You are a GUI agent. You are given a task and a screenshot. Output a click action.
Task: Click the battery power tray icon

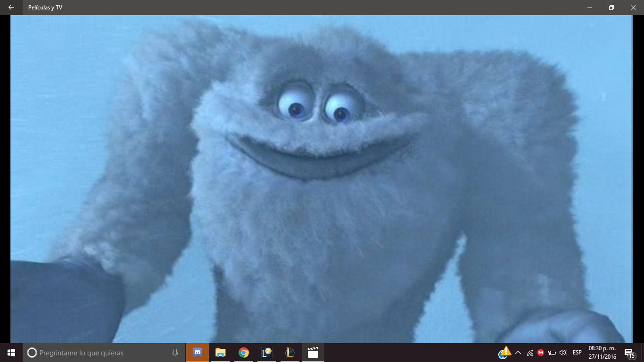tap(552, 353)
